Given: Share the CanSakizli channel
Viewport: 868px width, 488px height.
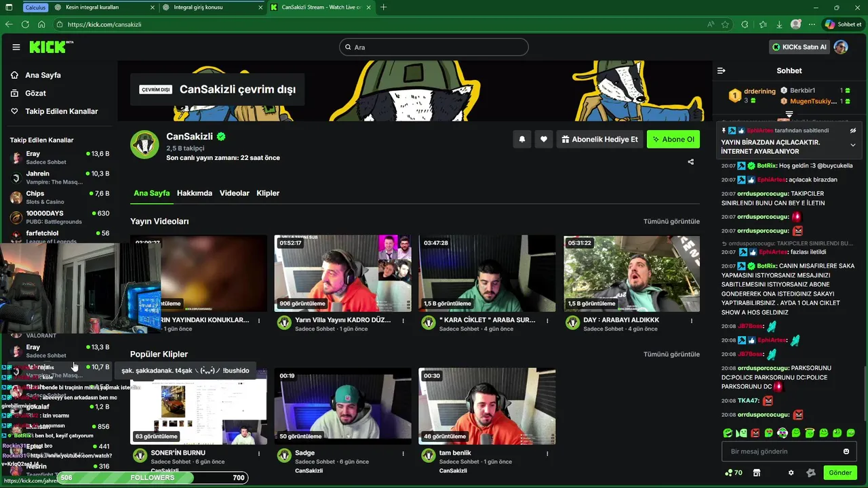Looking at the screenshot, I should tap(690, 161).
